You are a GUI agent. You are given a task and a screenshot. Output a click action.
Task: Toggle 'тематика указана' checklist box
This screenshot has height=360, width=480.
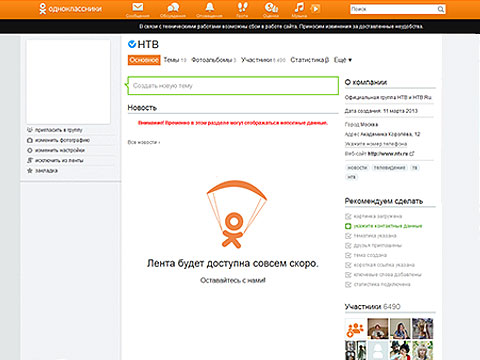[348, 236]
